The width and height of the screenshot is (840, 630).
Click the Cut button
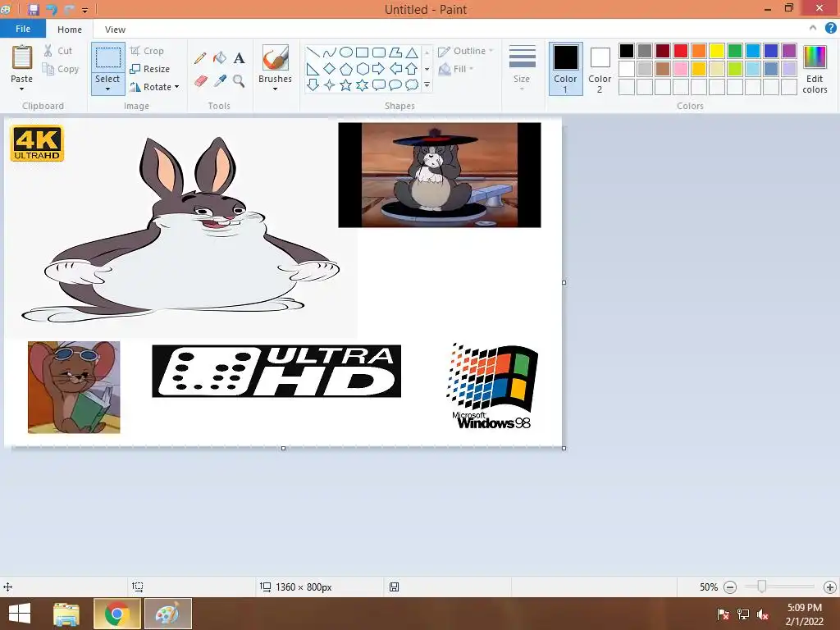58,51
